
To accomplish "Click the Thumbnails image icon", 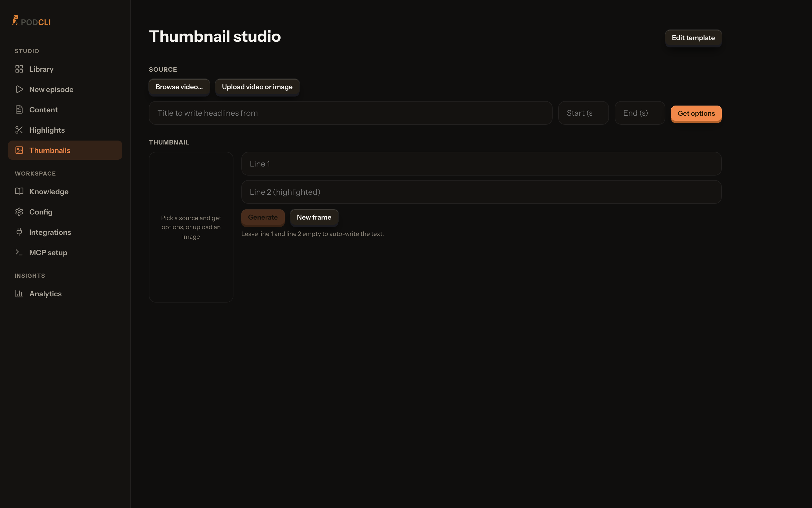I will tap(19, 150).
